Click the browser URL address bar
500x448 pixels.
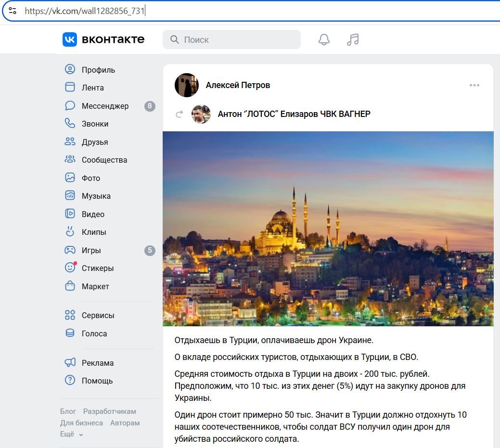[241, 11]
